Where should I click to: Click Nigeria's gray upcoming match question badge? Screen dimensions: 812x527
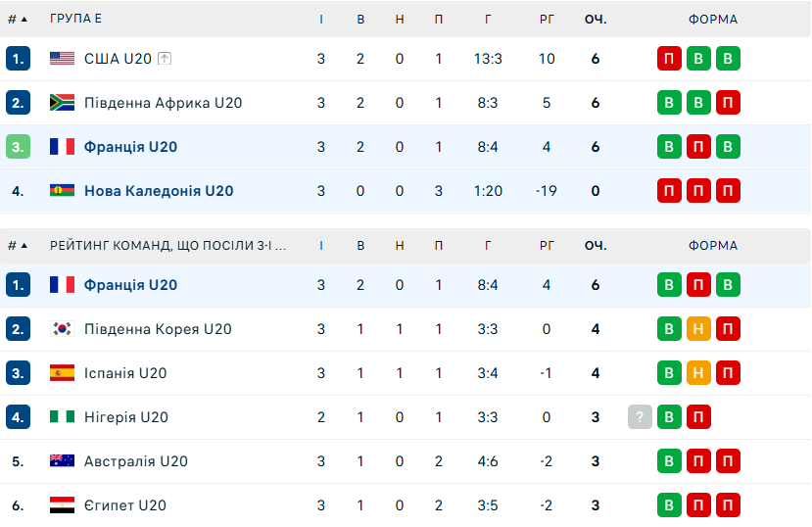(640, 417)
